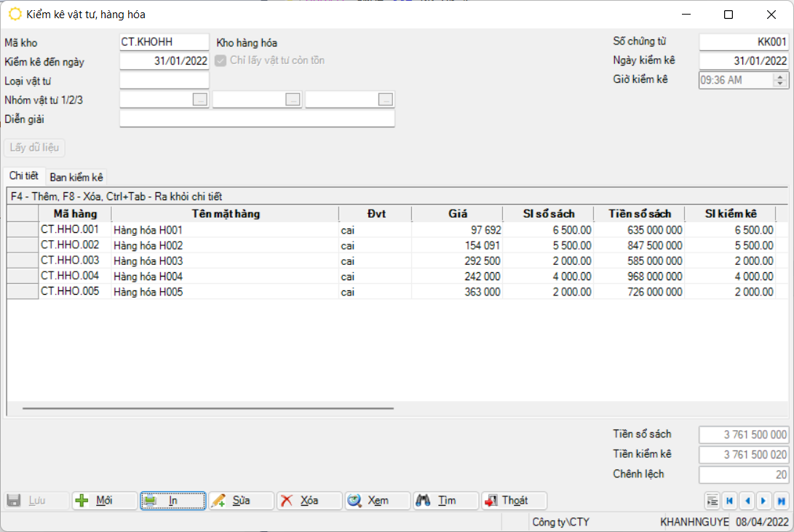Viewport: 794px width, 532px height.
Task: Search vouchers with the Tìm button
Action: click(x=446, y=501)
